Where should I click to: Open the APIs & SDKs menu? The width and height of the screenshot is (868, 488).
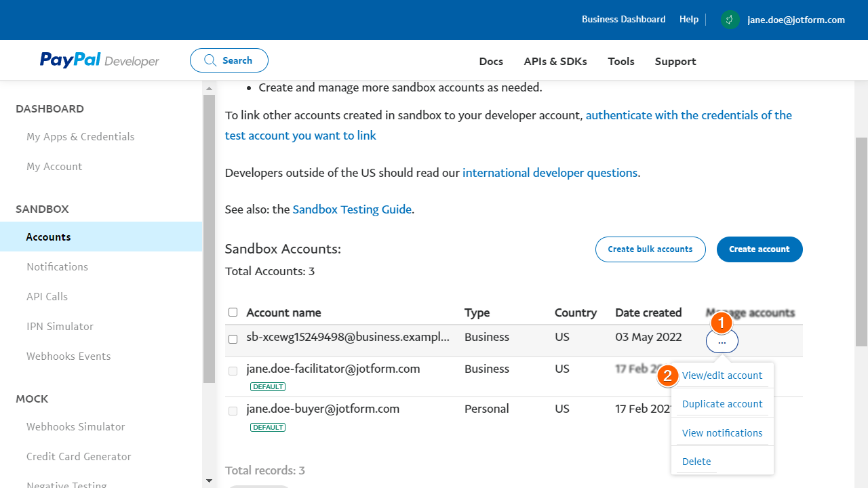point(555,61)
